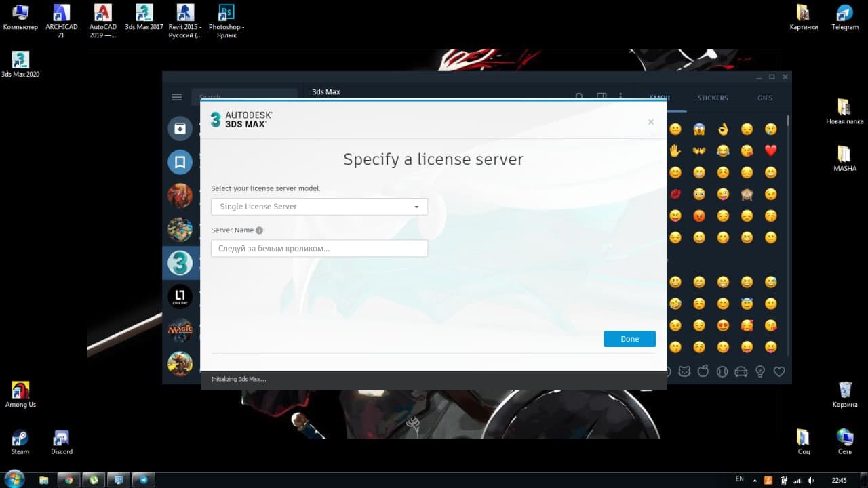Image resolution: width=868 pixels, height=488 pixels.
Task: Select the Steam desktop icon
Action: coord(20,442)
